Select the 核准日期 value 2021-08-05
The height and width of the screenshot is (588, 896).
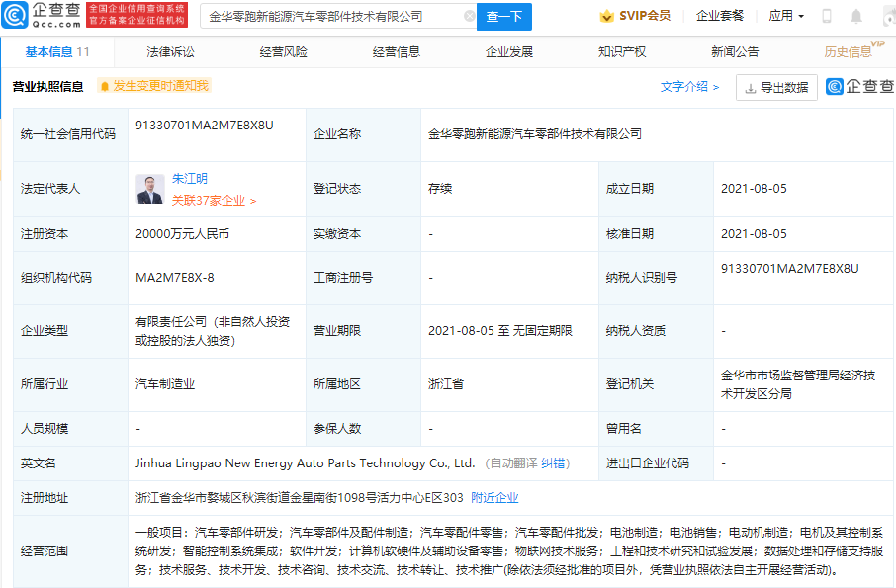[x=754, y=234]
